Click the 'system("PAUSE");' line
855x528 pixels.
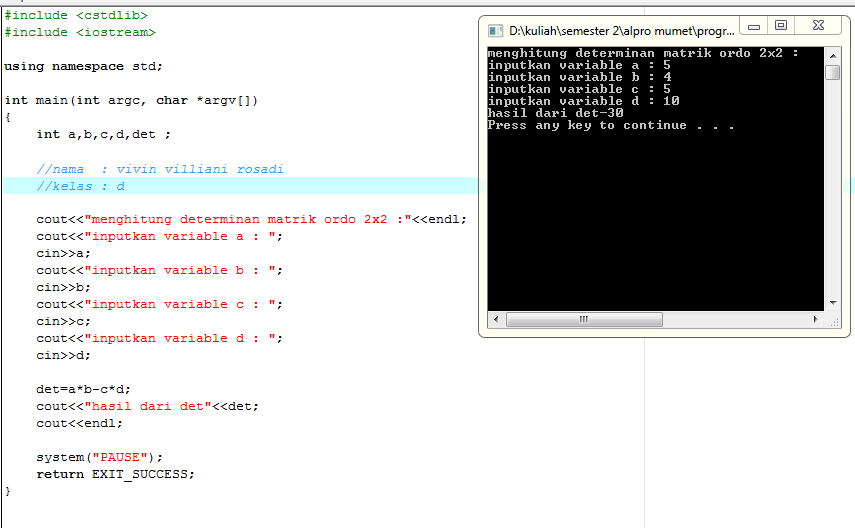coord(99,457)
